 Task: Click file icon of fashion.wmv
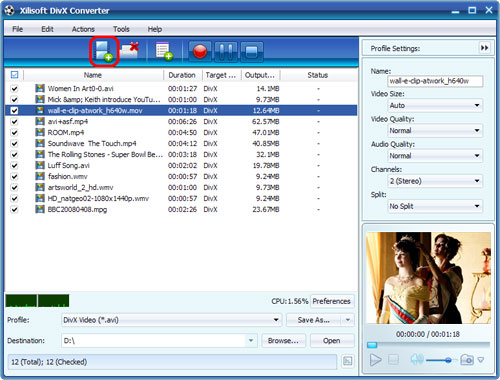click(x=40, y=176)
